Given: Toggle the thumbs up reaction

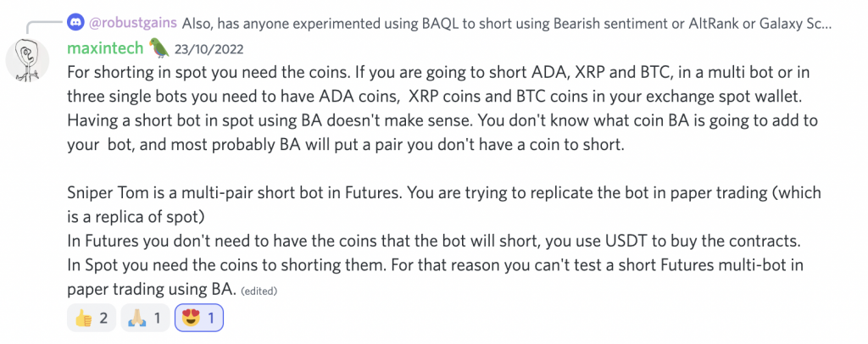Looking at the screenshot, I should 92,318.
